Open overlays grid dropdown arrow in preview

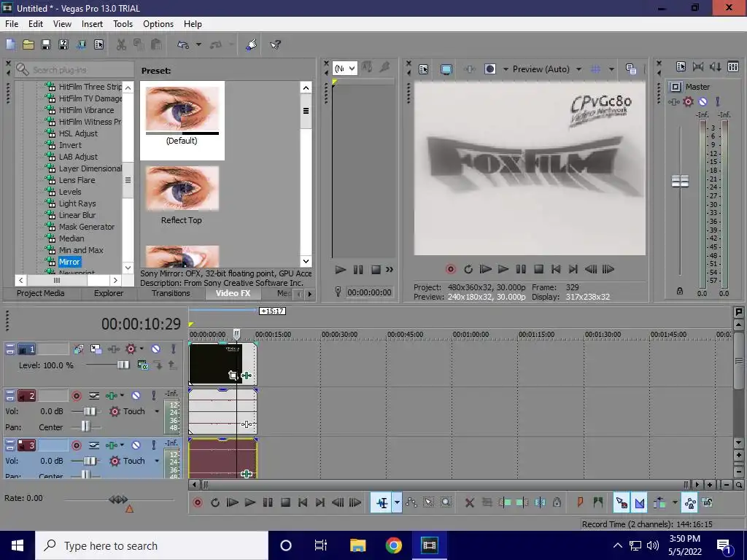click(611, 69)
